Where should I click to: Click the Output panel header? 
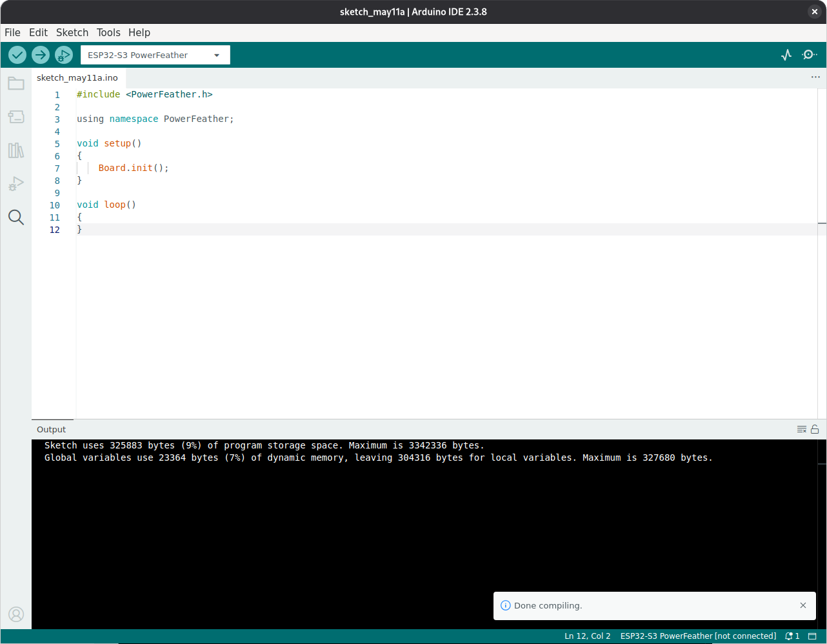click(x=52, y=429)
